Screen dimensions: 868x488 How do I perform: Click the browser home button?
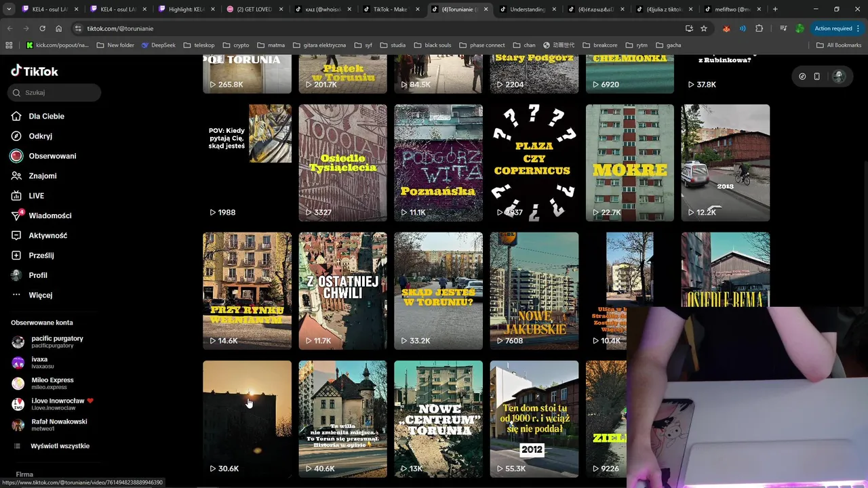pos(59,28)
